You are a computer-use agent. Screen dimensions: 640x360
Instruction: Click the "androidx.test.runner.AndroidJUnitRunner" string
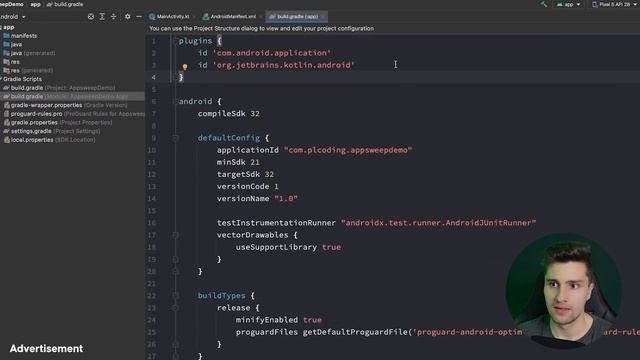pos(438,223)
